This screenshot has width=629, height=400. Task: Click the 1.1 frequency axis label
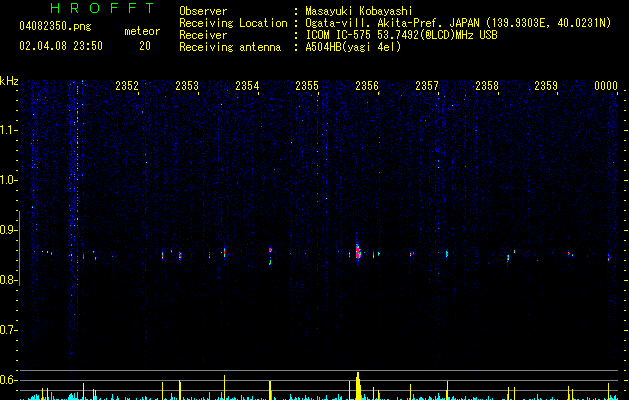click(9, 130)
